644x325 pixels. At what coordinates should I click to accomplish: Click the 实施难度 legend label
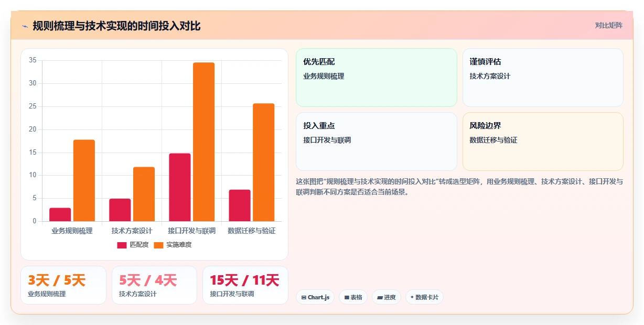point(179,245)
